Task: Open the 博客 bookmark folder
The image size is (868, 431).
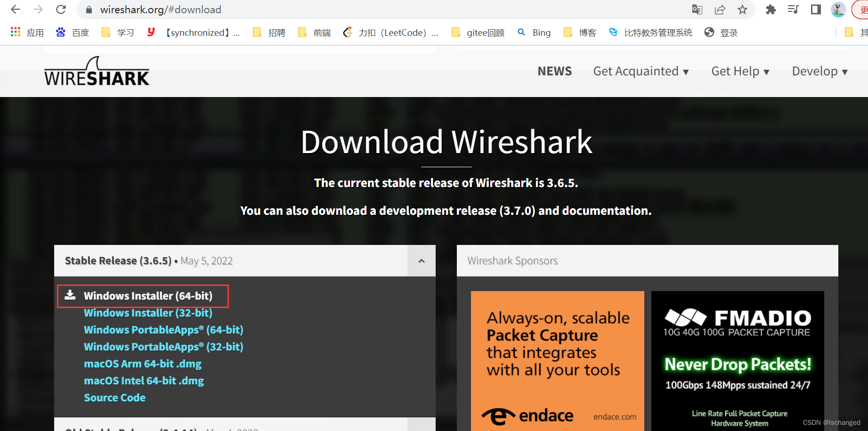Action: coord(580,33)
